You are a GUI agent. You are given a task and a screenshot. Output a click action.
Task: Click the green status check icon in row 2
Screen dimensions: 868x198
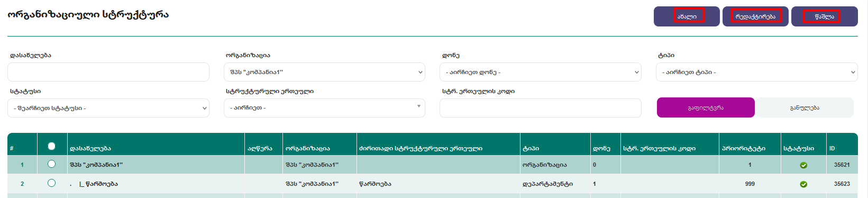click(x=803, y=184)
